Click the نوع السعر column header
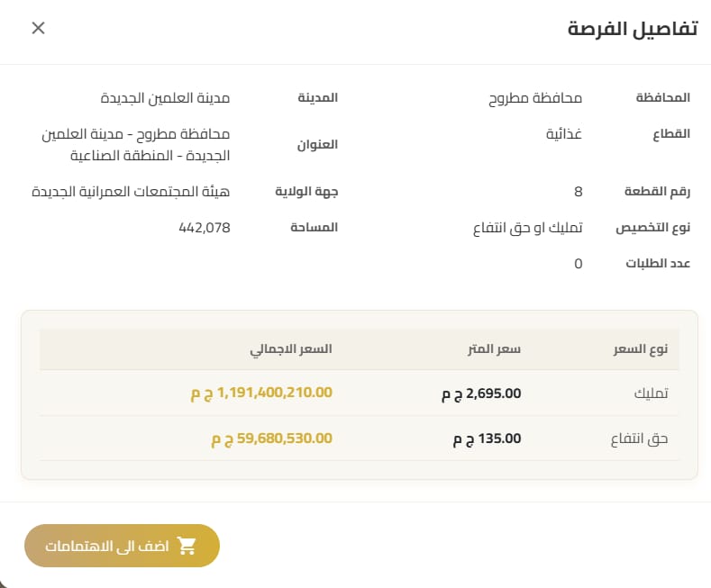This screenshot has width=711, height=588. (x=647, y=348)
